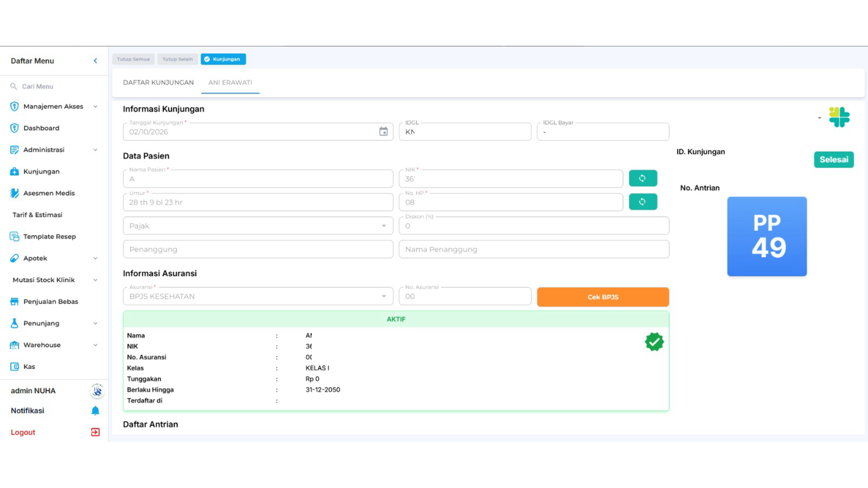Expand the Apotek submenu chevron
Viewport: 868px width, 488px height.
pos(95,258)
